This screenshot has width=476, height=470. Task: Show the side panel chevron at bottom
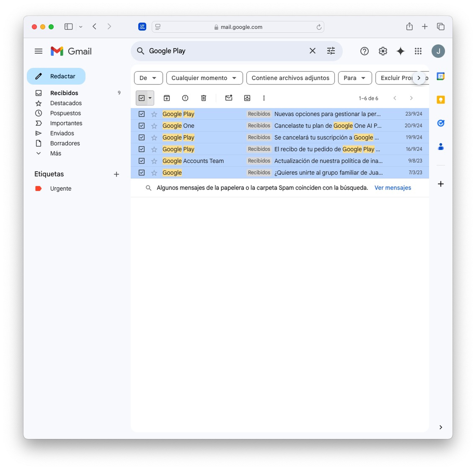click(x=441, y=427)
